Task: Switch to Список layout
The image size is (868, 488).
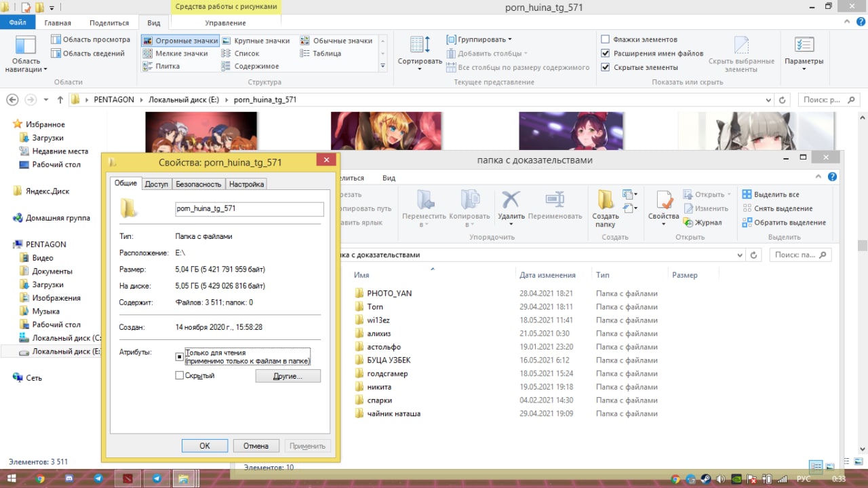Action: [x=241, y=54]
